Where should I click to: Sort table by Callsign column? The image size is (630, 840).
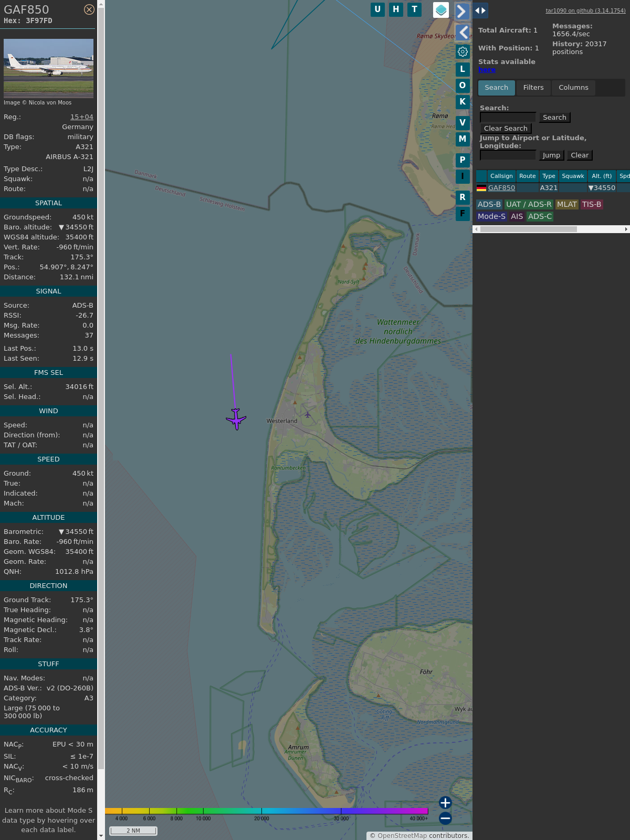pyautogui.click(x=501, y=176)
